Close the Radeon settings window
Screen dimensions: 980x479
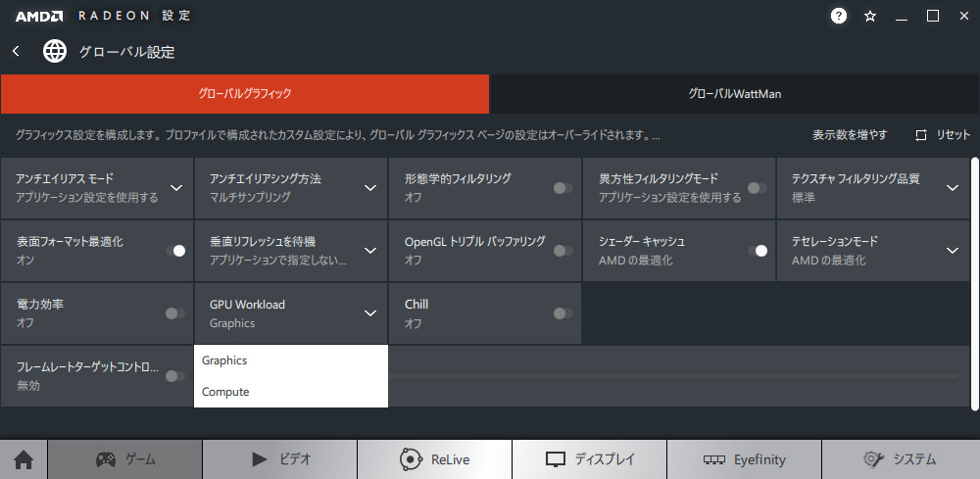[963, 17]
